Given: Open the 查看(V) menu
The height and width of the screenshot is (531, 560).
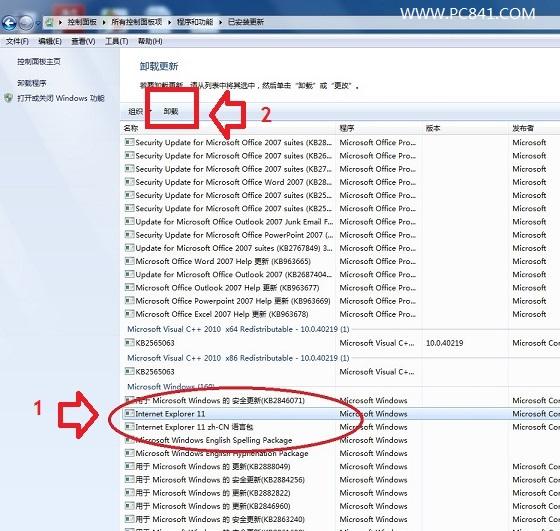Looking at the screenshot, I should point(83,41).
